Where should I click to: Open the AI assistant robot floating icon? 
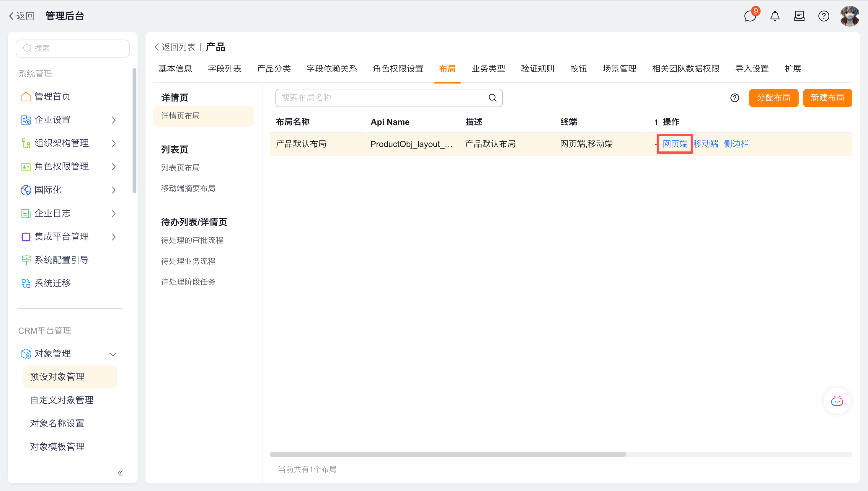tap(837, 401)
